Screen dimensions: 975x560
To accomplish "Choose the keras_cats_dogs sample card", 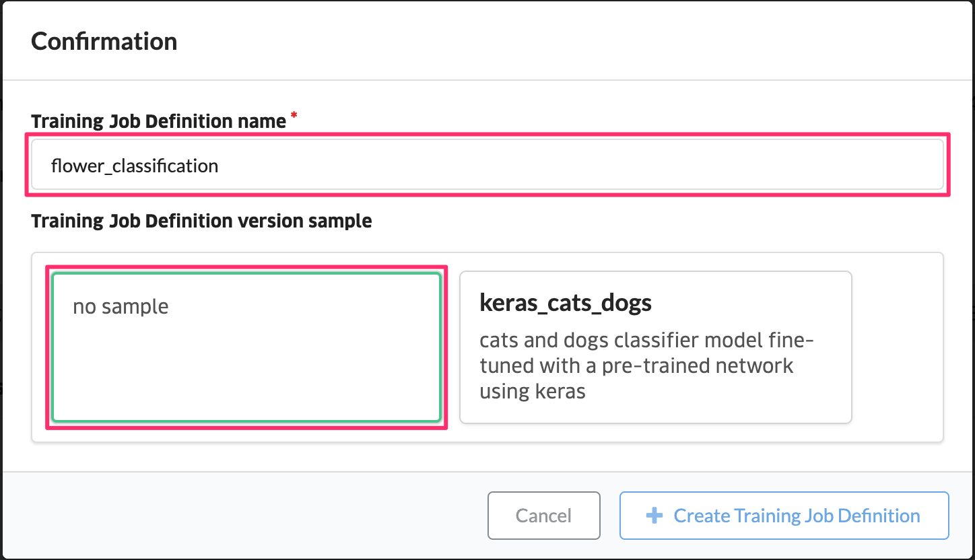I will pos(656,347).
